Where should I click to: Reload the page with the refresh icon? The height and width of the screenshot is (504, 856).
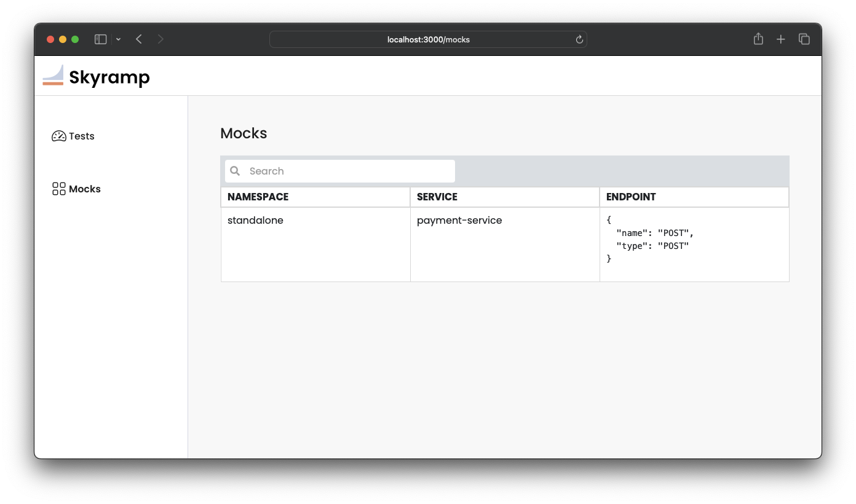[x=579, y=39]
